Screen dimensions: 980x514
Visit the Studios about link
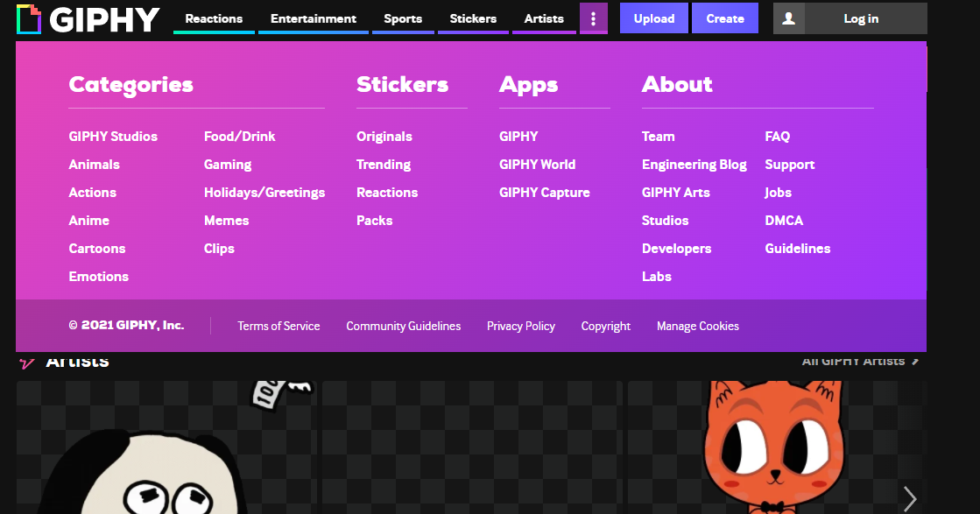click(665, 221)
